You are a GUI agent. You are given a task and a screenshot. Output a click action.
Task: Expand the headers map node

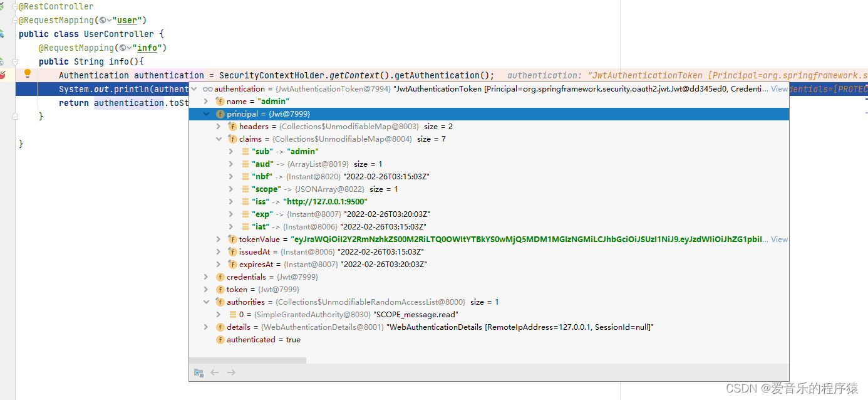pos(219,127)
